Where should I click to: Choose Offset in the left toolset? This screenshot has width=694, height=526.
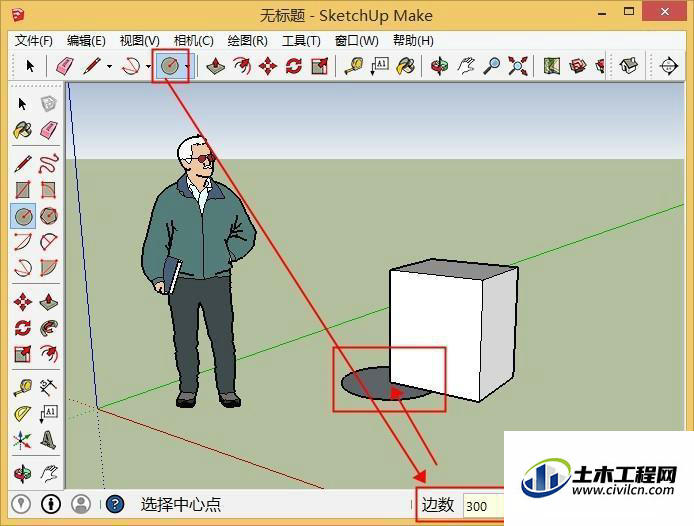pos(49,354)
